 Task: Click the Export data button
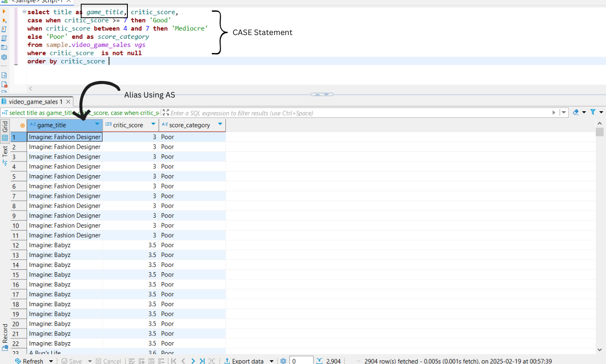coord(247,361)
